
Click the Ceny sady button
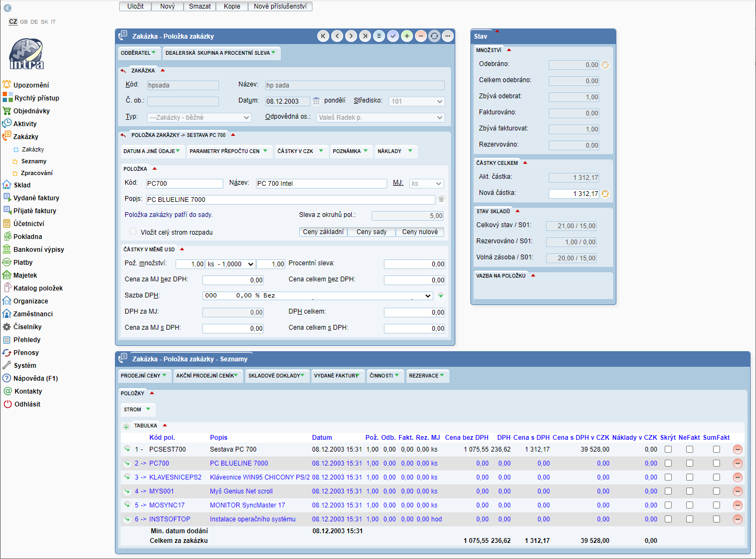pyautogui.click(x=372, y=232)
